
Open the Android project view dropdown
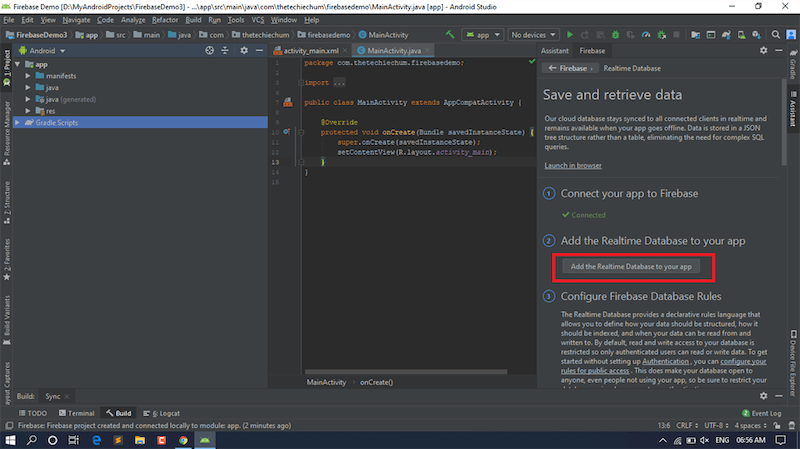[45, 50]
